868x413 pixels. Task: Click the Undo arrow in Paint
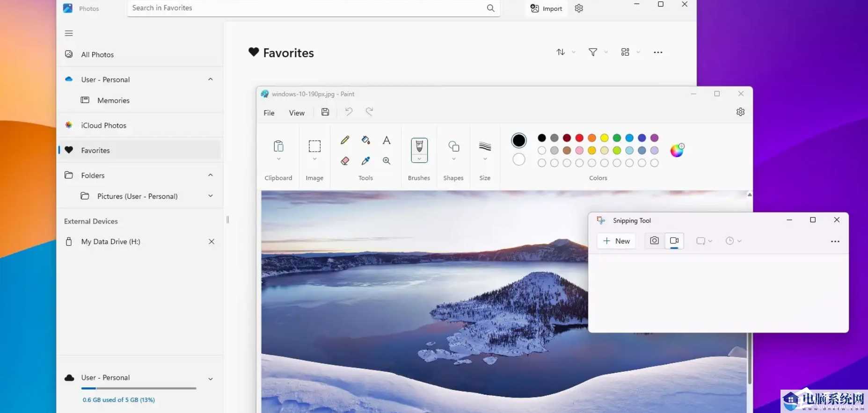point(349,112)
